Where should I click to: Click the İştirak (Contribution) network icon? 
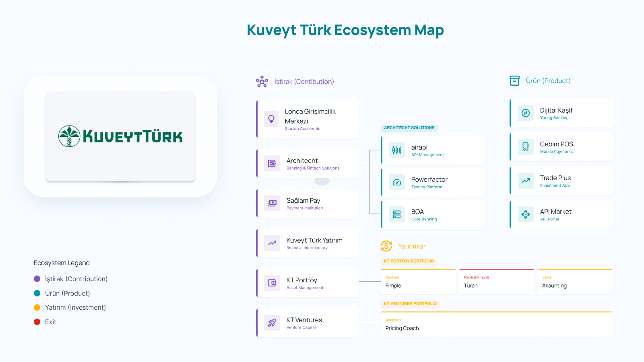point(262,82)
